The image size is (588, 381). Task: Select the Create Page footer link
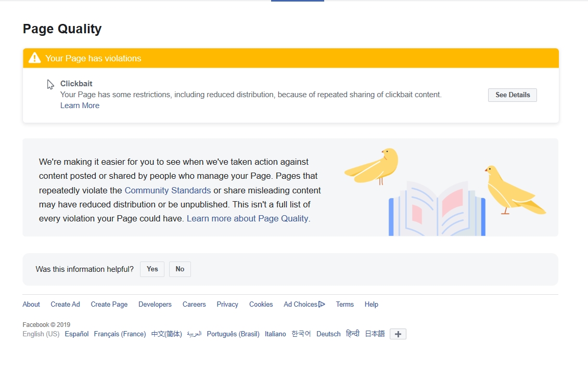coord(109,304)
